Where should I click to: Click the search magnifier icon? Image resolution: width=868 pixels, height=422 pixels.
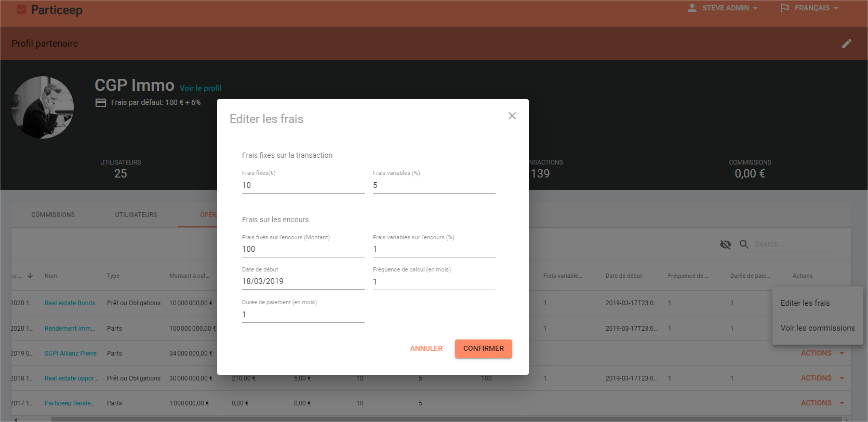744,244
